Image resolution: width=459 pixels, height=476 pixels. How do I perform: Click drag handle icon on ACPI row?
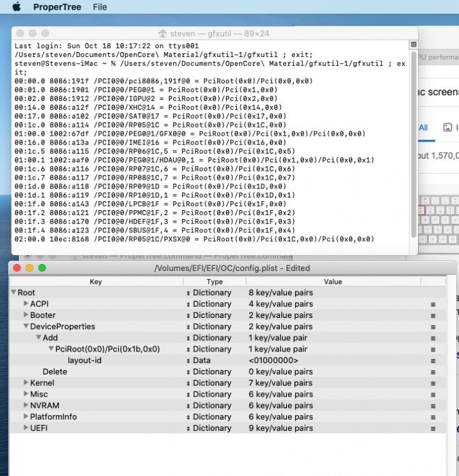pos(433,305)
